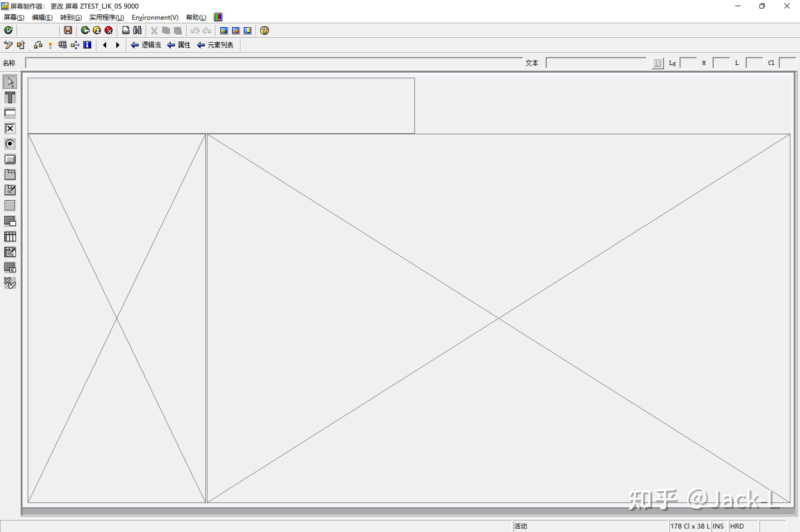
Task: Select the Text field tool in palette
Action: pos(10,98)
